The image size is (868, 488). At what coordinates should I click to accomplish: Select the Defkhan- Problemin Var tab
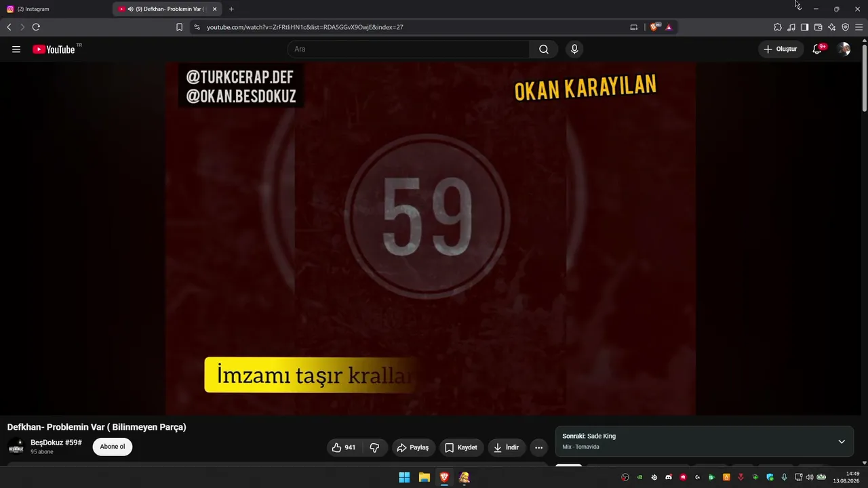point(167,9)
